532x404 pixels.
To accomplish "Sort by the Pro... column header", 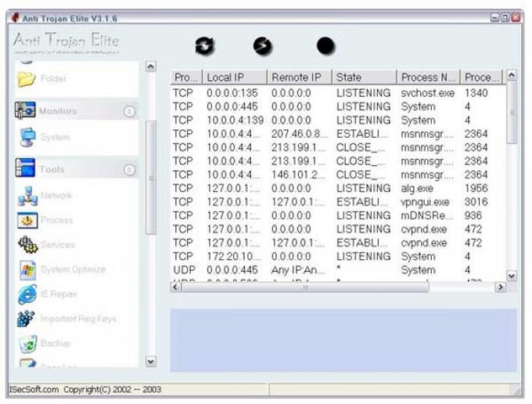I will [x=186, y=77].
